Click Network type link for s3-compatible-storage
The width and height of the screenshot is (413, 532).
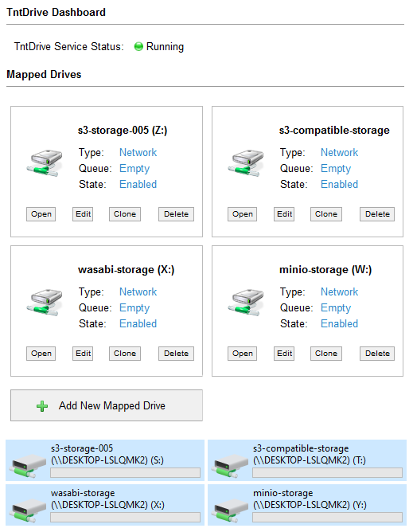point(340,152)
